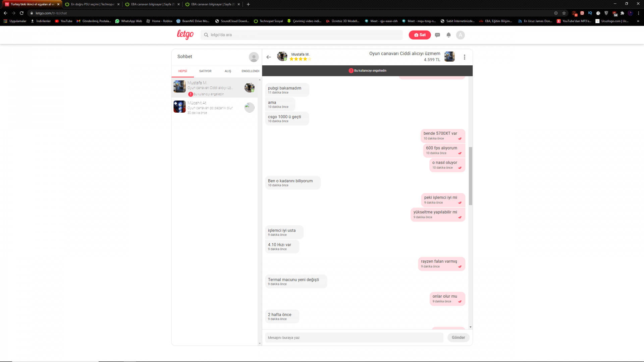Open the user profile avatar in header

click(x=460, y=35)
